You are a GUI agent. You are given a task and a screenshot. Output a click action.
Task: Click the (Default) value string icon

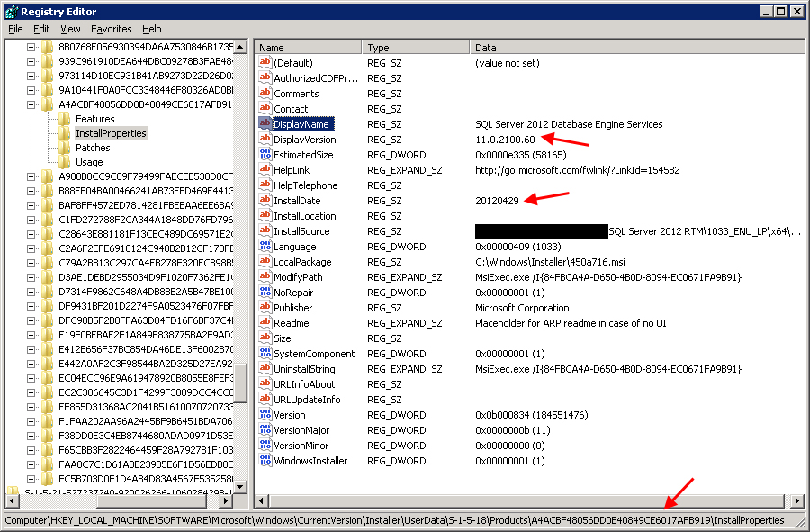(x=265, y=62)
